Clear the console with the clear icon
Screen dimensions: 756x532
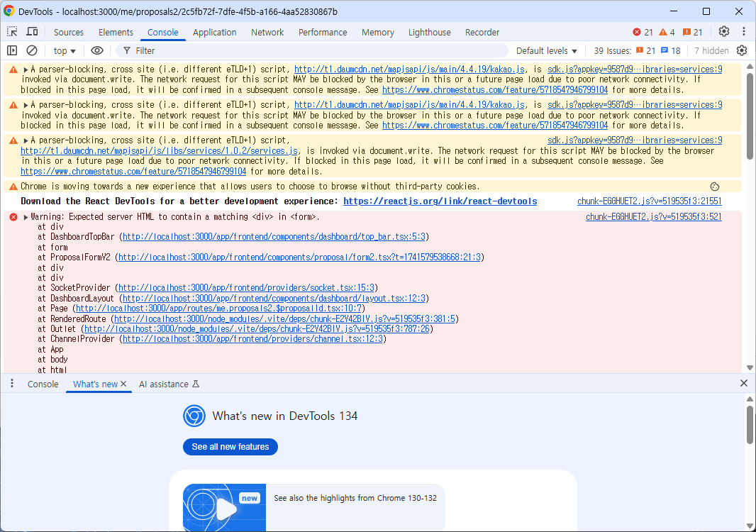[32, 50]
